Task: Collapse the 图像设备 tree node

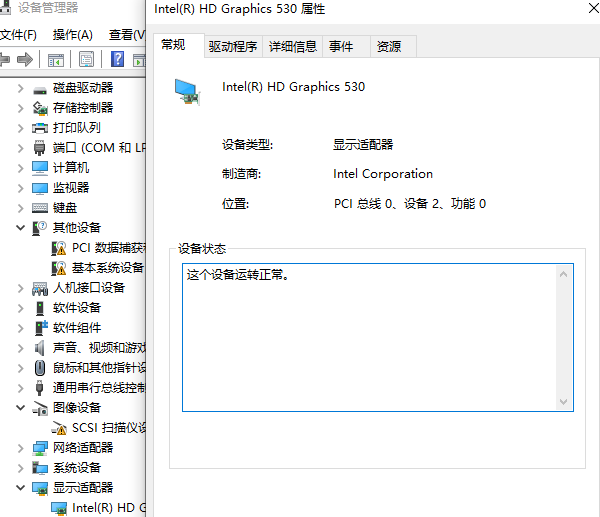Action: point(20,408)
